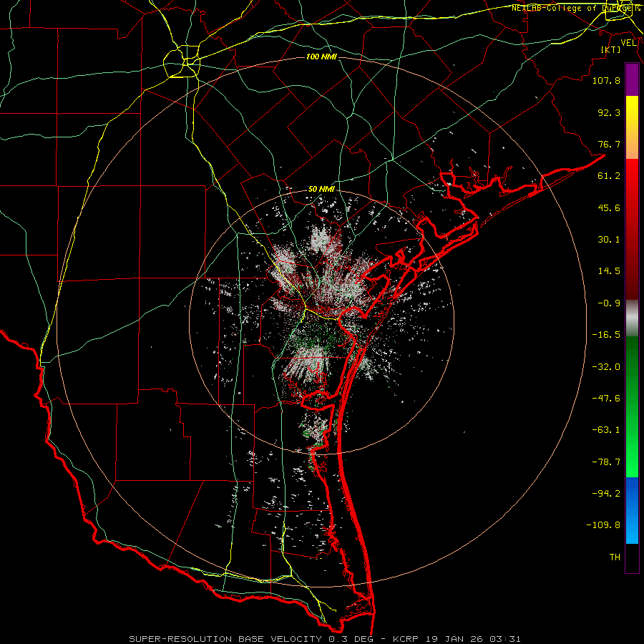Select the 45.6 scale value
The height and width of the screenshot is (644, 644).
(609, 208)
